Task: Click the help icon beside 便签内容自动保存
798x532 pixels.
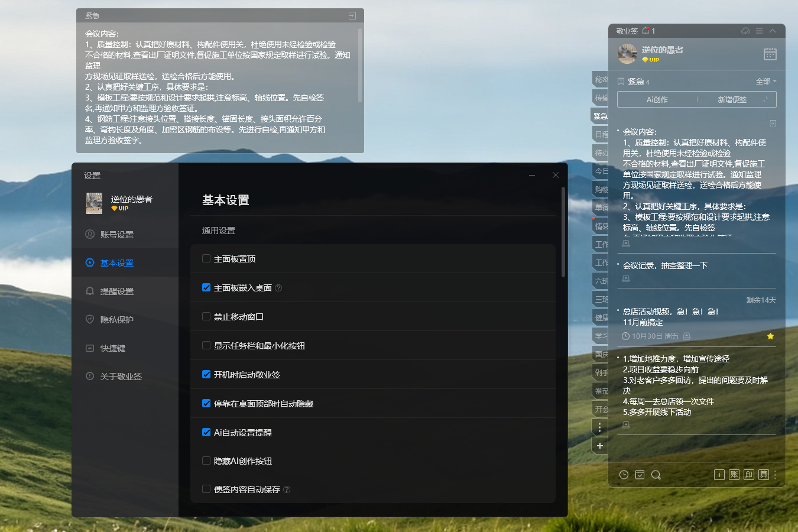Action: [x=287, y=489]
